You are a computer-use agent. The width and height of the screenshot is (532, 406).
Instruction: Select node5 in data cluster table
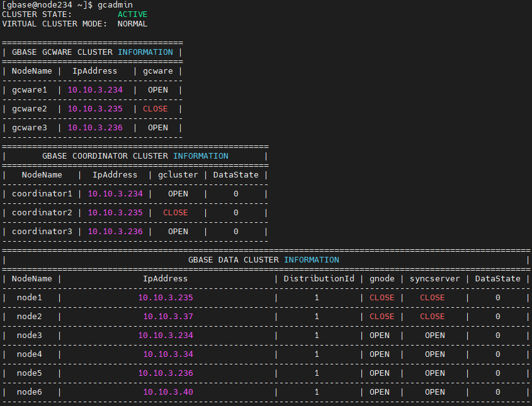pyautogui.click(x=30, y=373)
